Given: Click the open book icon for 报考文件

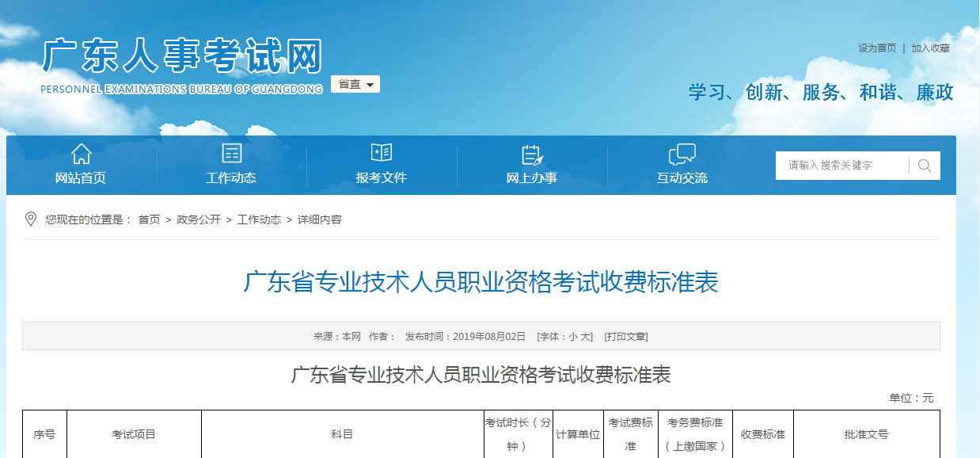Looking at the screenshot, I should pyautogui.click(x=381, y=154).
